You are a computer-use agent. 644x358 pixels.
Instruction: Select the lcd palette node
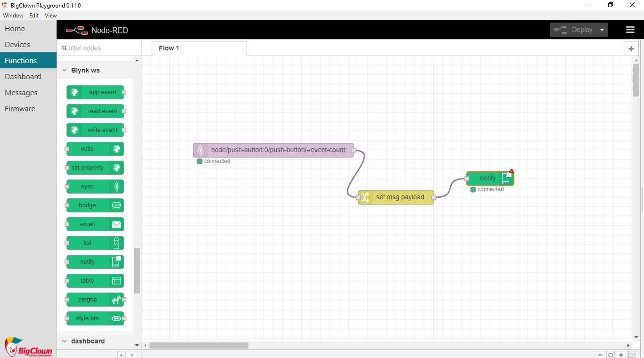click(95, 243)
